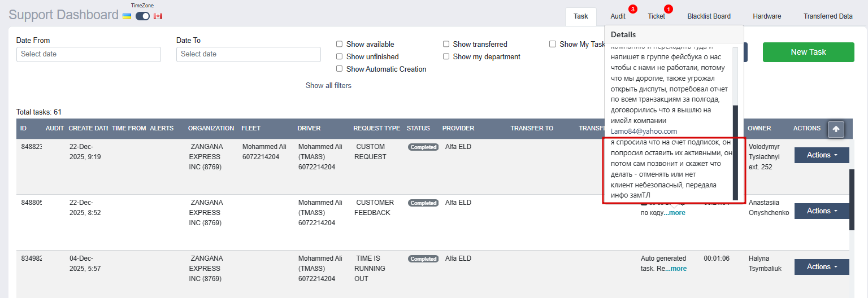Click the red badge on Ticket
868x298 pixels.
pos(669,9)
